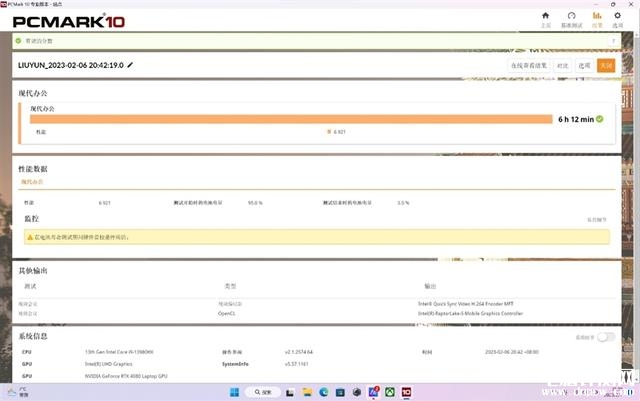Viewport: 640px width, 401px height.
Task: Click Intel Quick Sync Video H.264 Encoder MFT
Action: (x=466, y=304)
